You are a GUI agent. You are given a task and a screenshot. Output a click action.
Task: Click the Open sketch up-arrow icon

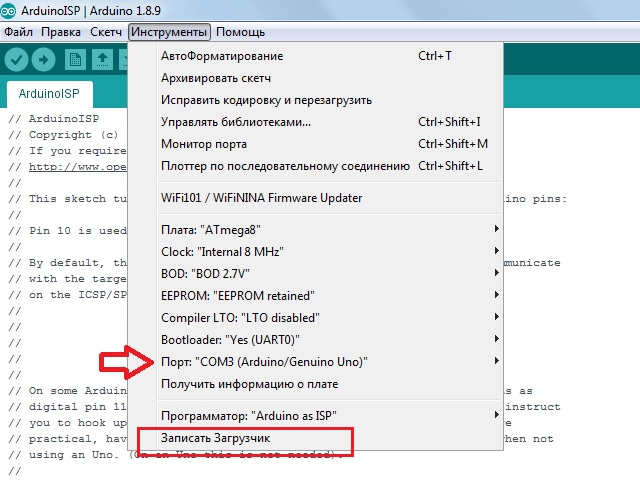pos(102,60)
